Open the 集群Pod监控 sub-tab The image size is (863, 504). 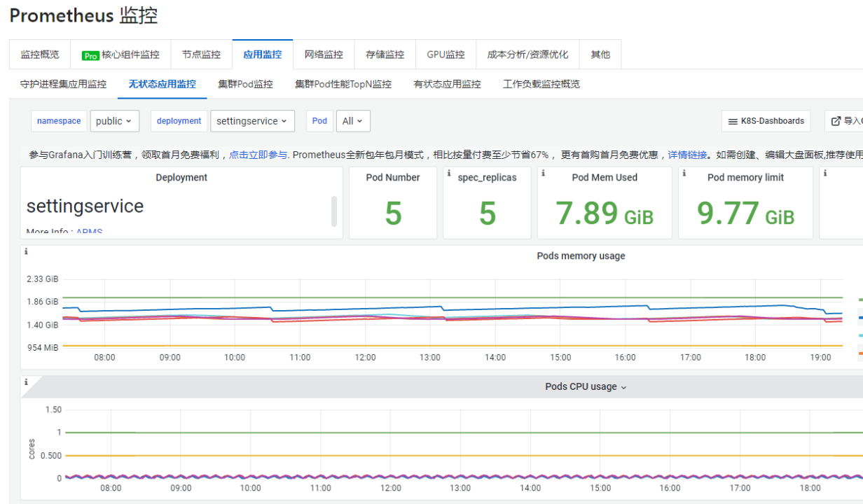pos(245,84)
